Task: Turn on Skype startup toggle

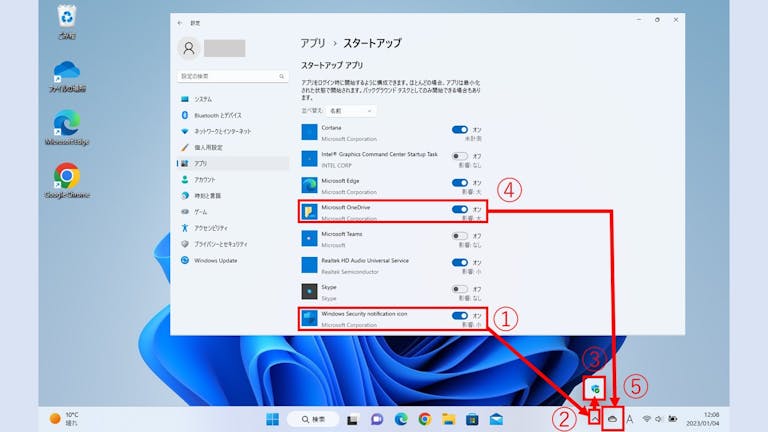Action: [459, 289]
